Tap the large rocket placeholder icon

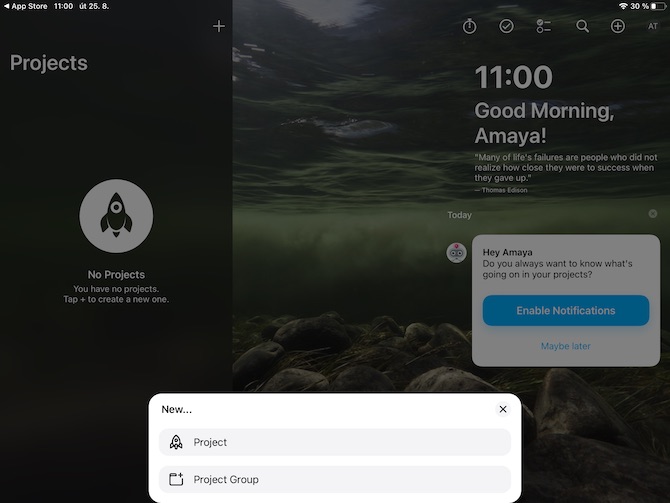click(x=116, y=216)
